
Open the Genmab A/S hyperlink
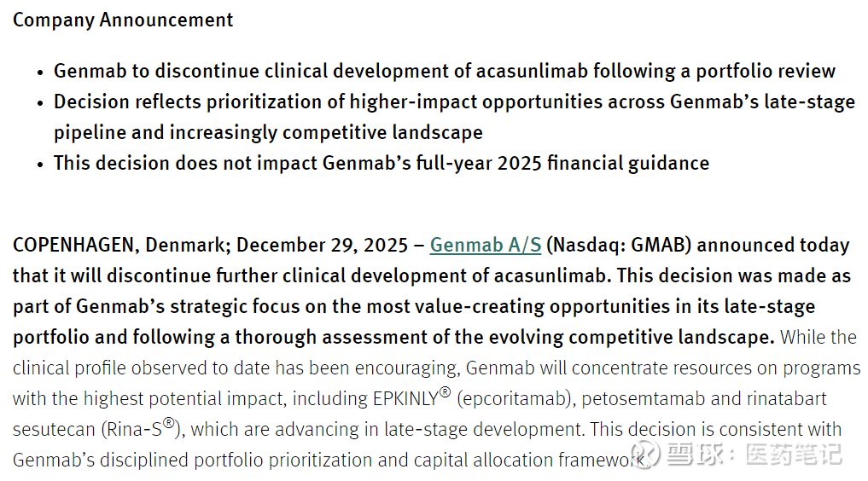pyautogui.click(x=485, y=246)
